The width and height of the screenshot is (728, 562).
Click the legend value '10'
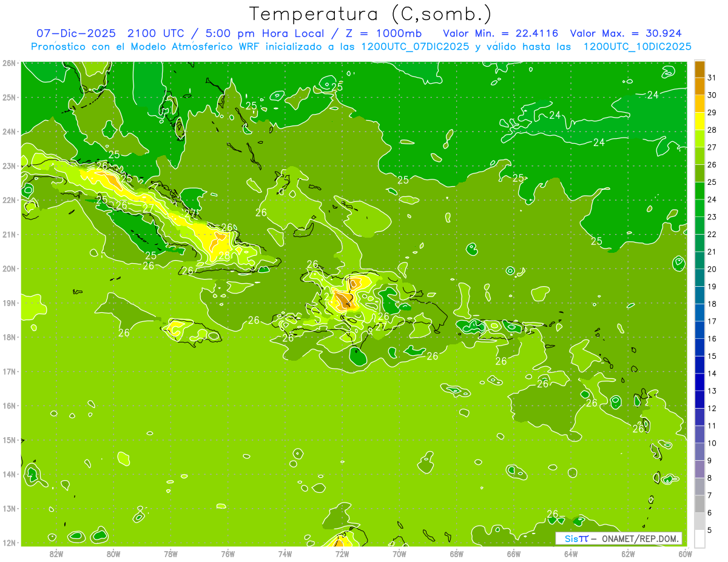pos(712,443)
